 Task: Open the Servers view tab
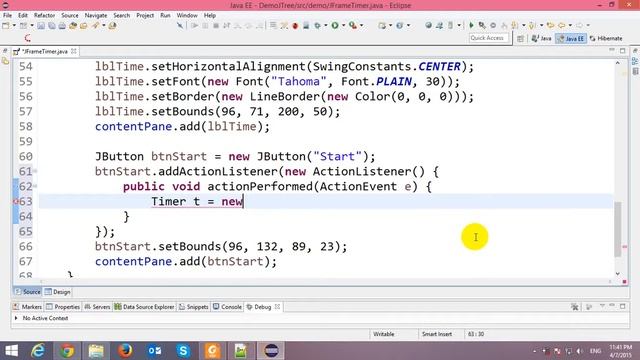tap(97, 307)
